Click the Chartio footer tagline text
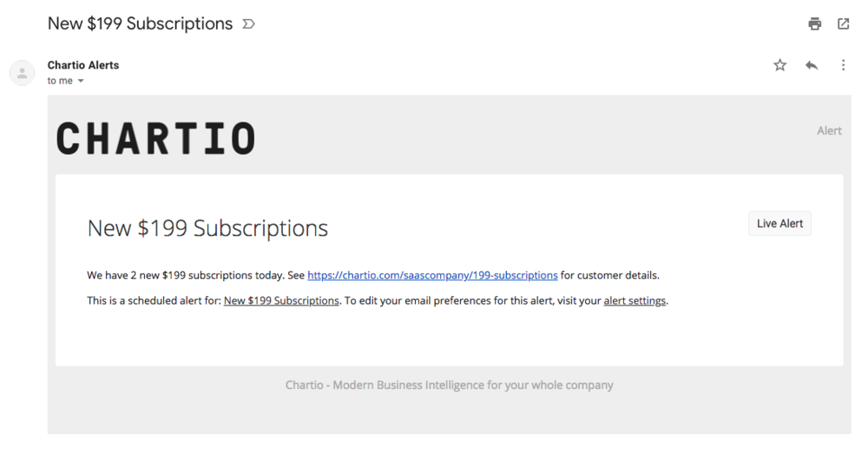The height and width of the screenshot is (454, 868). click(x=449, y=385)
